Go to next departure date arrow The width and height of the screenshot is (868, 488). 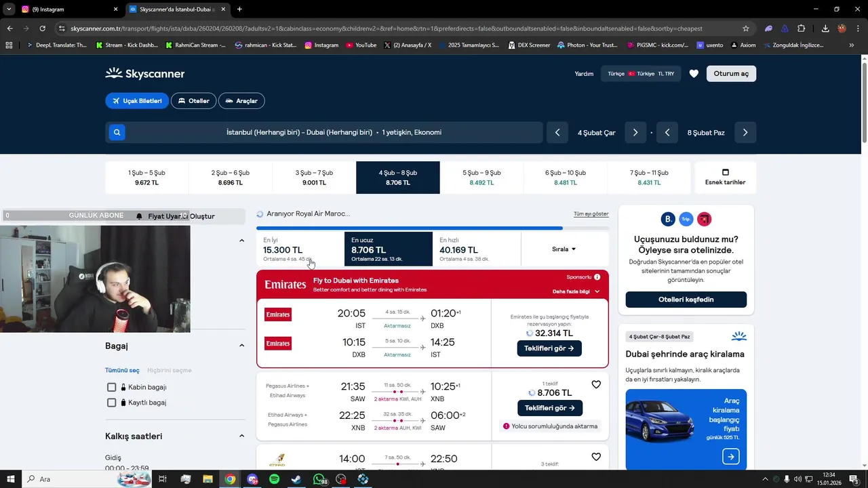pyautogui.click(x=635, y=132)
